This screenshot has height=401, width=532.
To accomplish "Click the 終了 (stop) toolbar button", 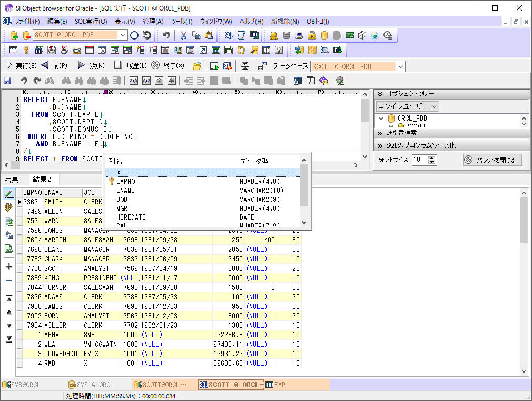I will pyautogui.click(x=168, y=66).
